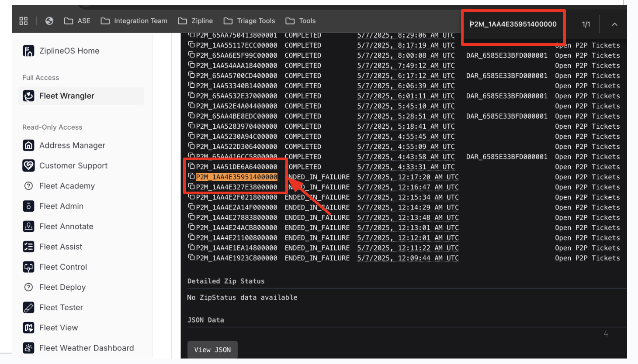Click timestamp 5/7/2025, 12:17:20 AM UTC
Screen dimensions: 638x364
pos(408,177)
